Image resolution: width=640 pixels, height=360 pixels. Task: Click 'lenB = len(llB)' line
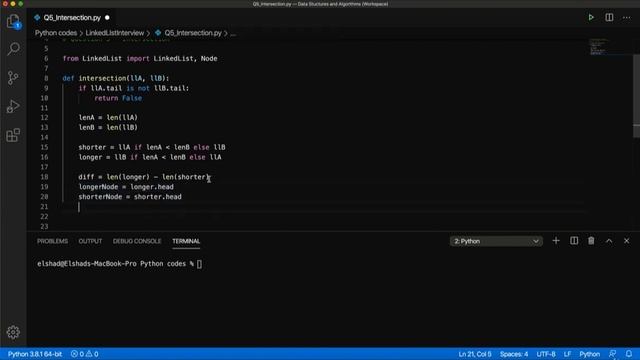point(108,127)
